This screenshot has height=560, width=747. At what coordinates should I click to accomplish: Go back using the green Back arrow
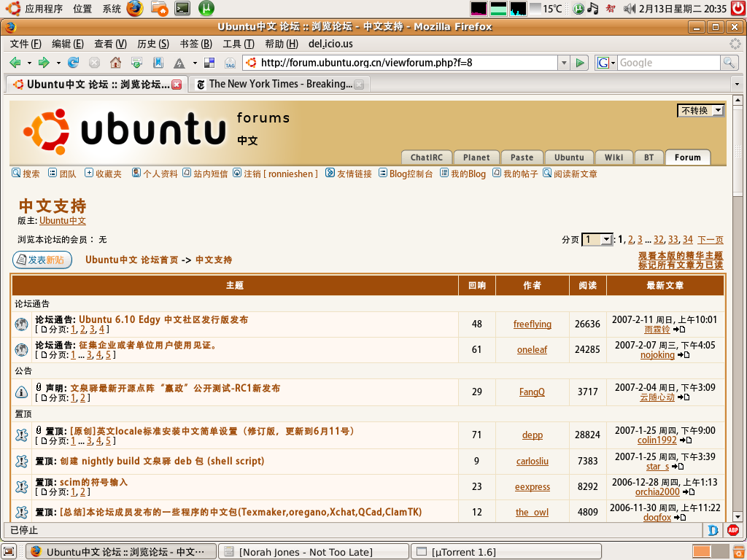coord(15,63)
